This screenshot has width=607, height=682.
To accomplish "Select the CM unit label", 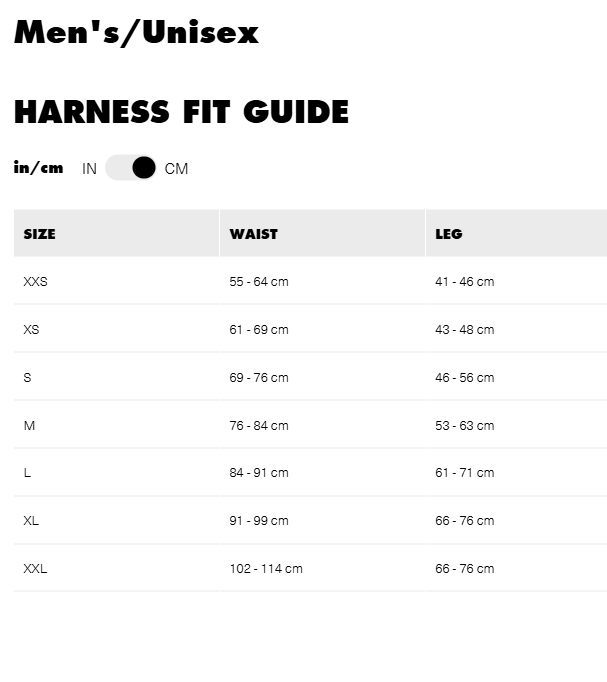I will pyautogui.click(x=176, y=169).
